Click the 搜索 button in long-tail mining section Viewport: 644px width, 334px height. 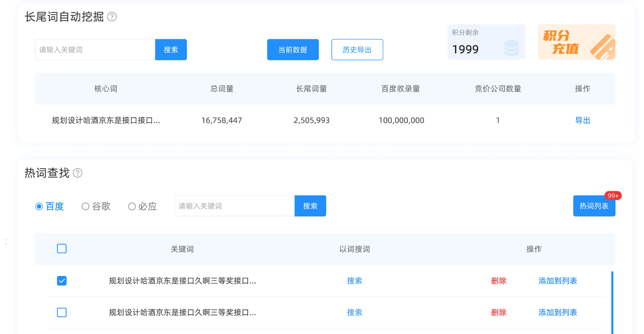point(171,49)
